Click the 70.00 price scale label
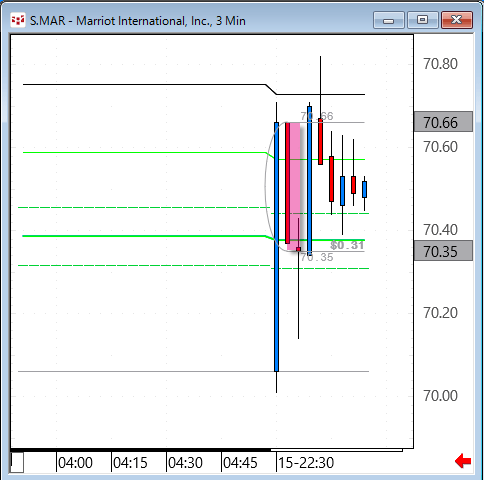The image size is (484, 480). click(440, 396)
